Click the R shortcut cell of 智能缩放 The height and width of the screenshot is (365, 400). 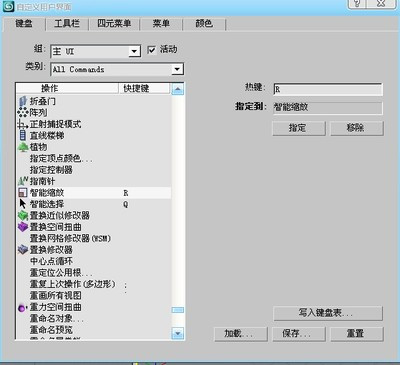point(126,193)
